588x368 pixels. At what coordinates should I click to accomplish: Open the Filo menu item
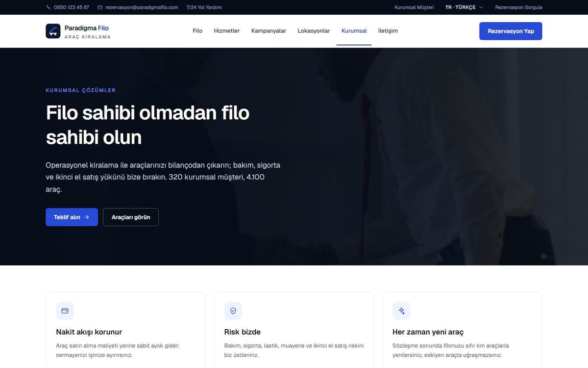[197, 31]
